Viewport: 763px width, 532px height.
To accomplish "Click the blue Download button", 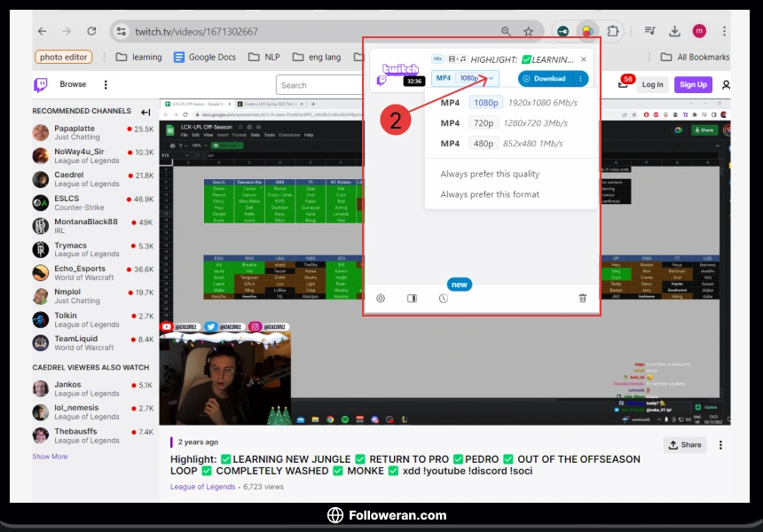I will tap(543, 79).
